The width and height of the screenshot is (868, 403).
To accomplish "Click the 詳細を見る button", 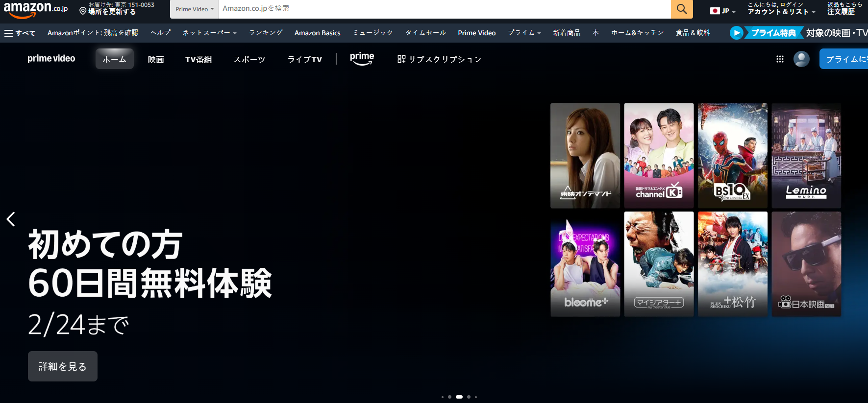I will tap(63, 366).
